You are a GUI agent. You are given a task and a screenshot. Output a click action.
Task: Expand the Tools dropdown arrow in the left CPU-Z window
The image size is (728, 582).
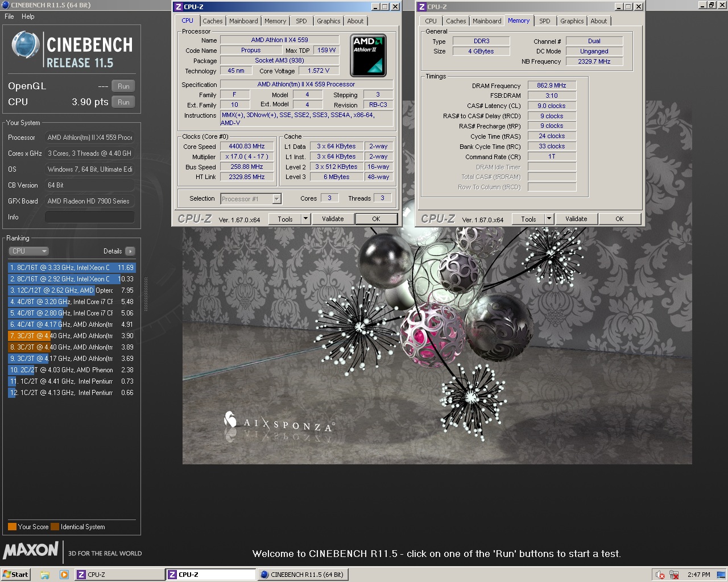[x=305, y=219]
